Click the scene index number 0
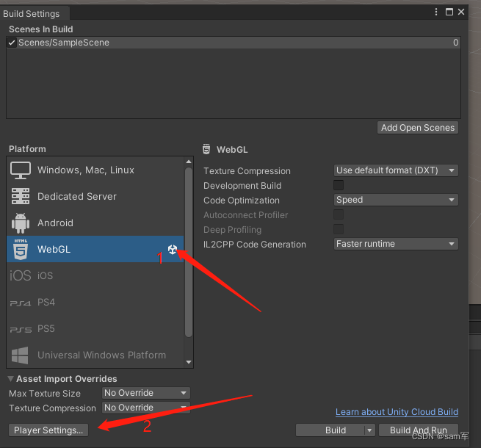This screenshot has width=481, height=448. [455, 43]
